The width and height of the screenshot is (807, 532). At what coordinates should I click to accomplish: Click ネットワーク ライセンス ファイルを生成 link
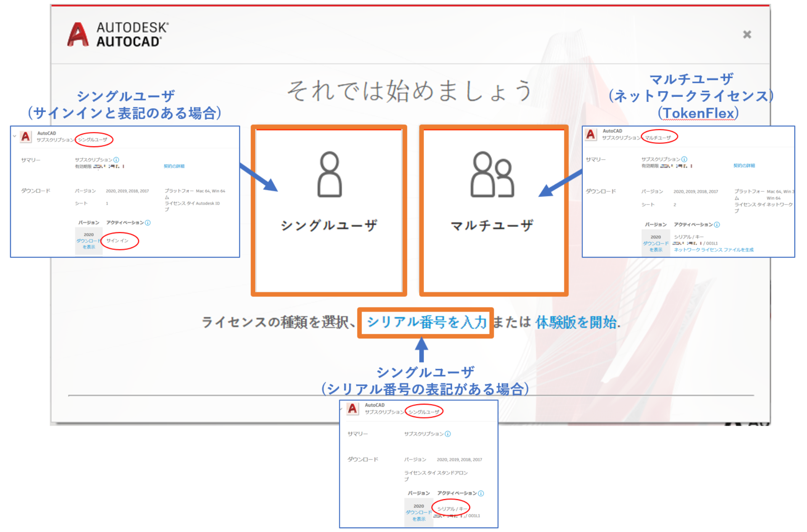(x=714, y=250)
